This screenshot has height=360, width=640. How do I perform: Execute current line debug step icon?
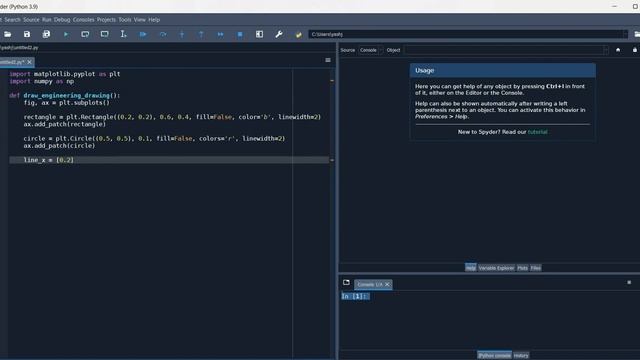tap(162, 34)
